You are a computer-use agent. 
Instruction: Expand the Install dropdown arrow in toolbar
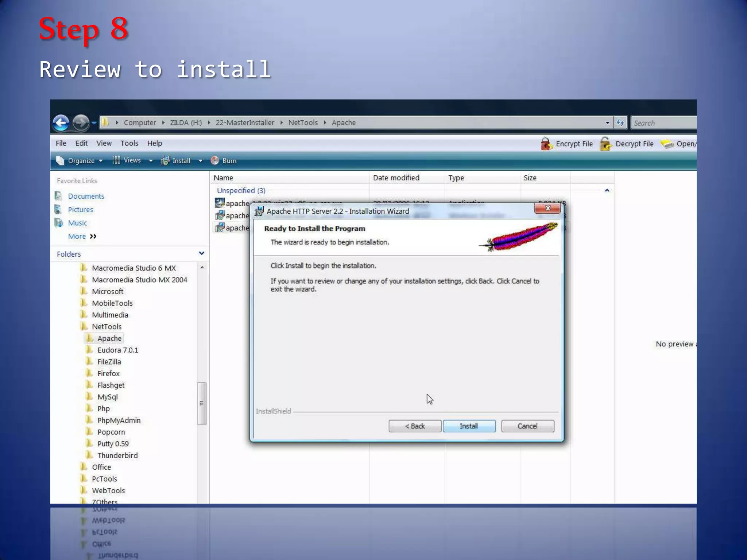200,161
